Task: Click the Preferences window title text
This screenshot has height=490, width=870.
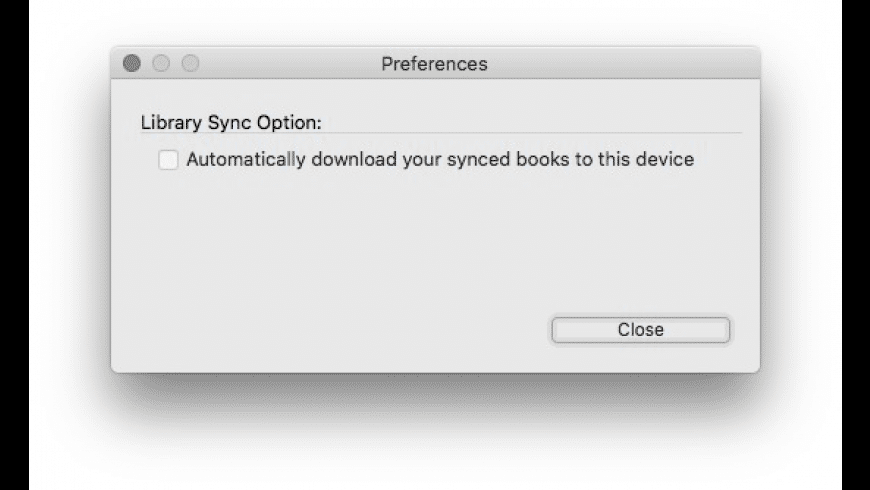Action: pyautogui.click(x=434, y=64)
